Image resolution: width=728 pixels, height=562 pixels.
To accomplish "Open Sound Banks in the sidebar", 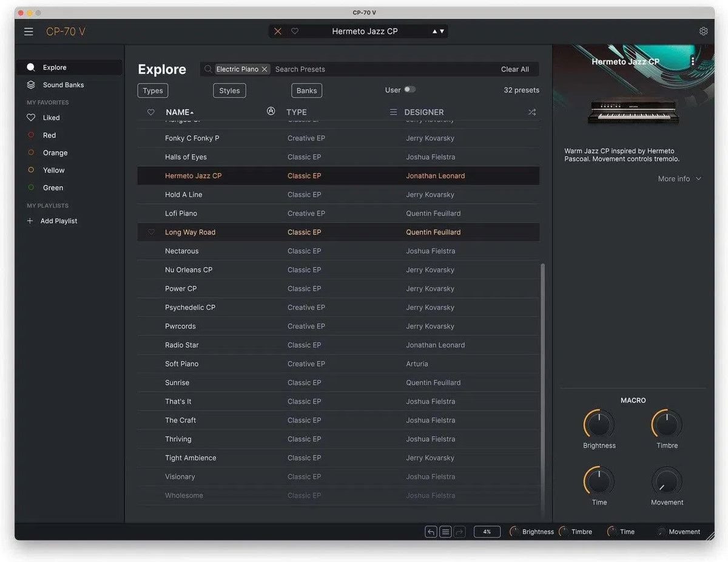I will point(63,85).
